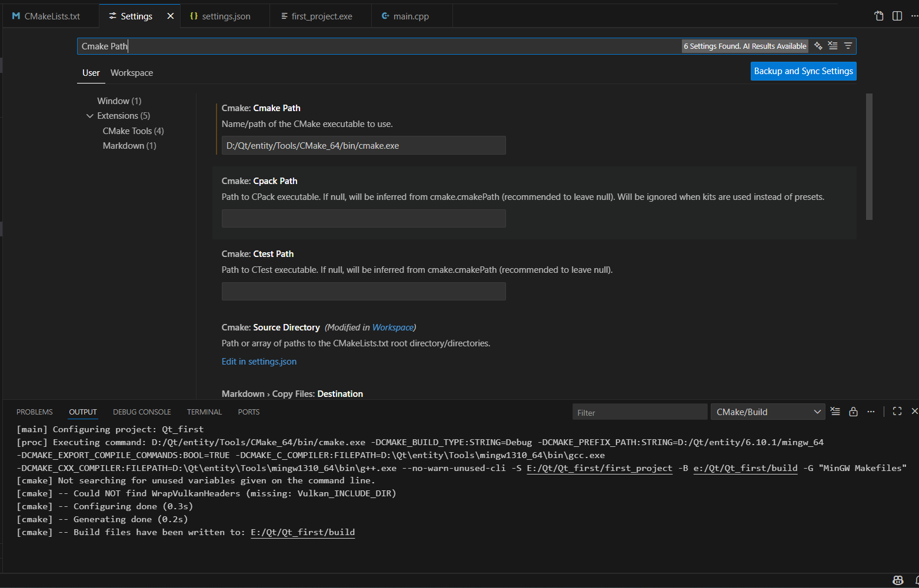
Task: Clear the settings search input
Action: point(833,46)
